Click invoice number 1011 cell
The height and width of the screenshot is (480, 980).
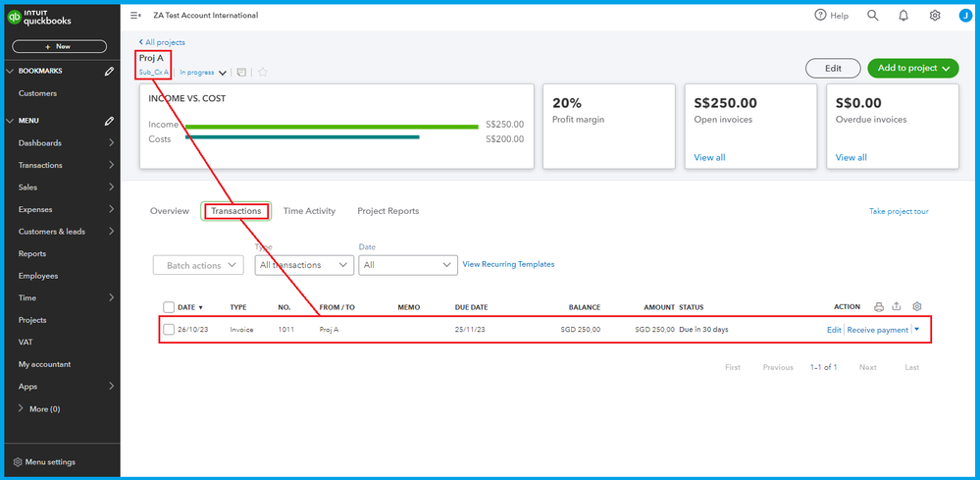[285, 330]
